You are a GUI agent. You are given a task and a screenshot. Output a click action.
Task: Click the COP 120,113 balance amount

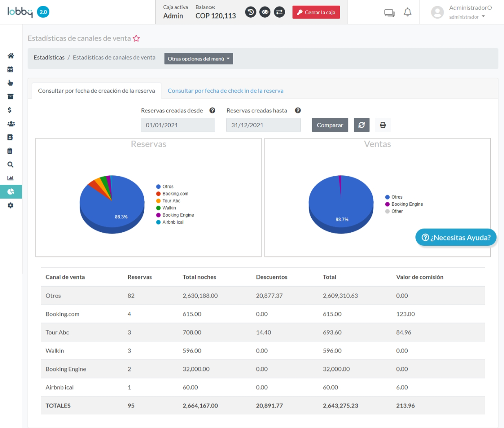pos(216,16)
